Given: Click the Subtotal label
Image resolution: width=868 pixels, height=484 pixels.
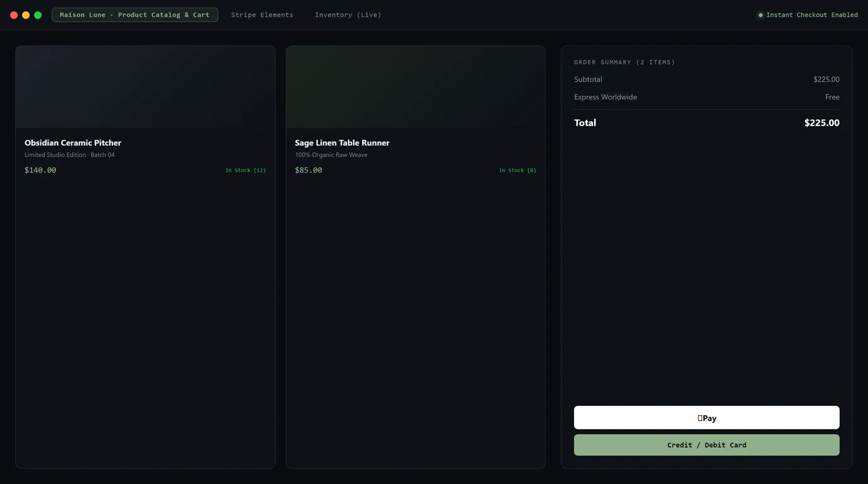Looking at the screenshot, I should pyautogui.click(x=588, y=79).
